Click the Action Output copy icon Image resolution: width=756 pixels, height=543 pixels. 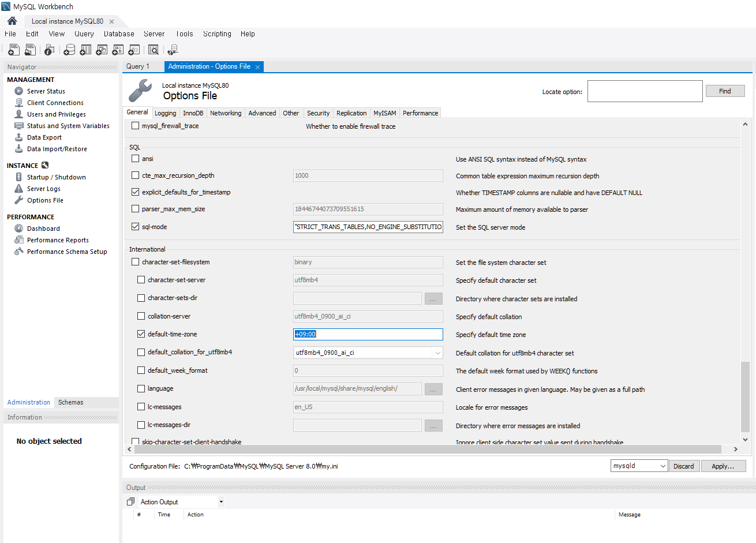click(131, 501)
